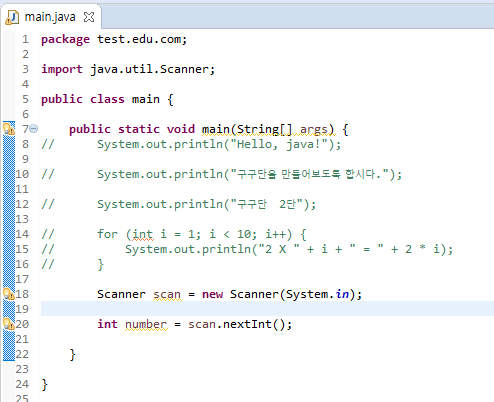The width and height of the screenshot is (494, 402).
Task: Click line number 1 in gutter
Action: [x=25, y=39]
